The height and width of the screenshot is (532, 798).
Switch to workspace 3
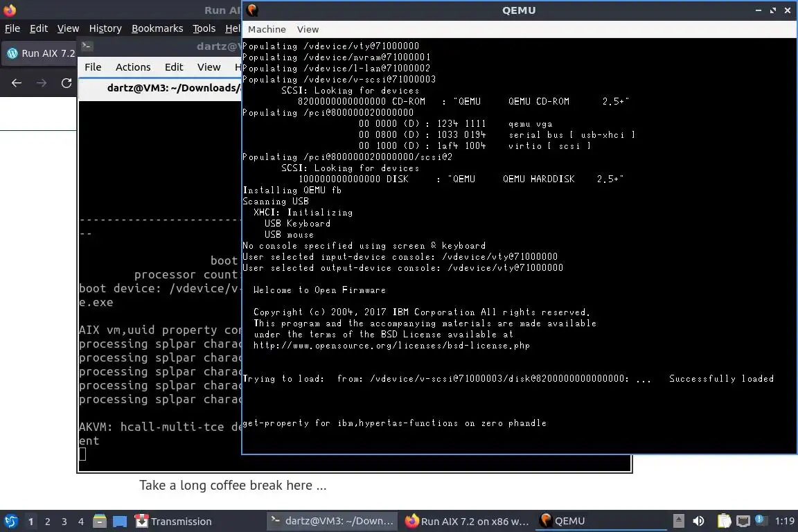(x=64, y=522)
